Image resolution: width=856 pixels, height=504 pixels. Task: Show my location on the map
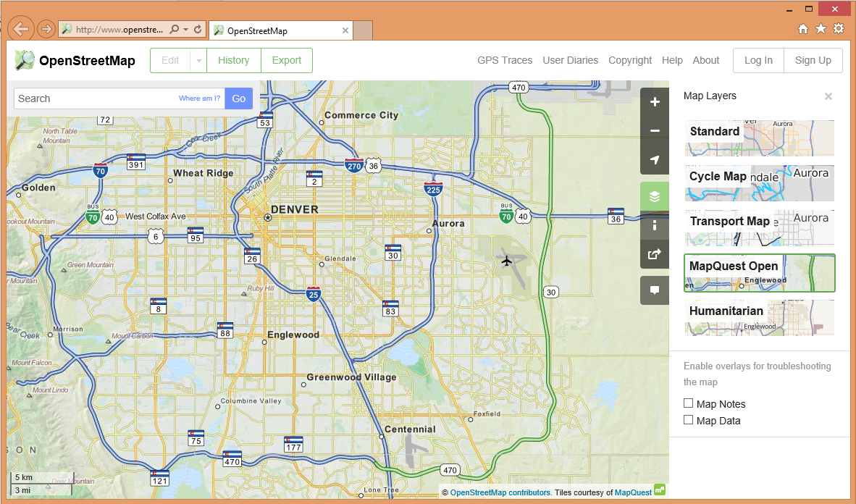(x=655, y=160)
